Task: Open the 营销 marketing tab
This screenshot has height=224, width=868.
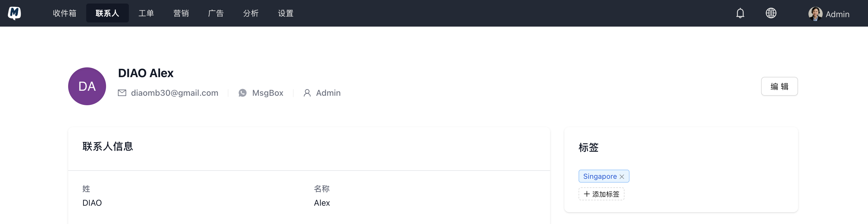Action: (181, 13)
